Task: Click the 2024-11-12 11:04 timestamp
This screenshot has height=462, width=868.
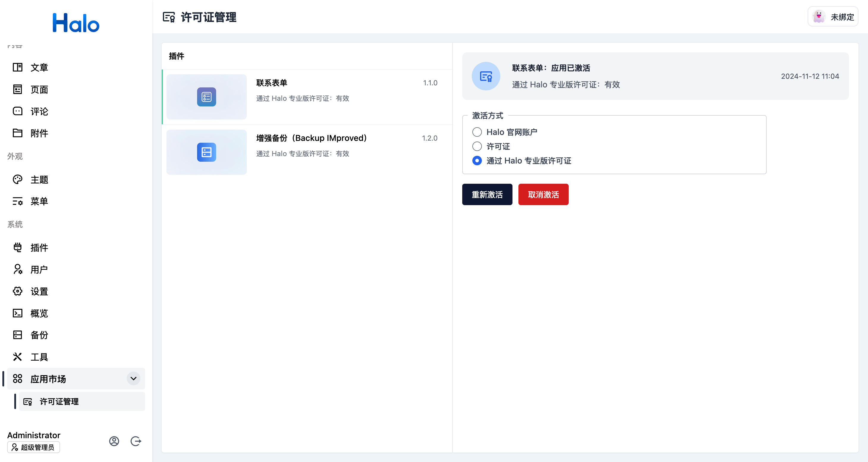Action: pyautogui.click(x=810, y=76)
